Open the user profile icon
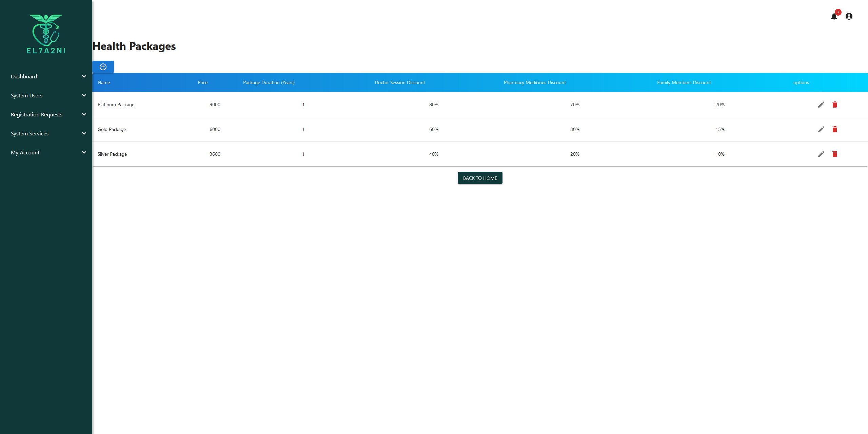This screenshot has height=434, width=868. 849,16
